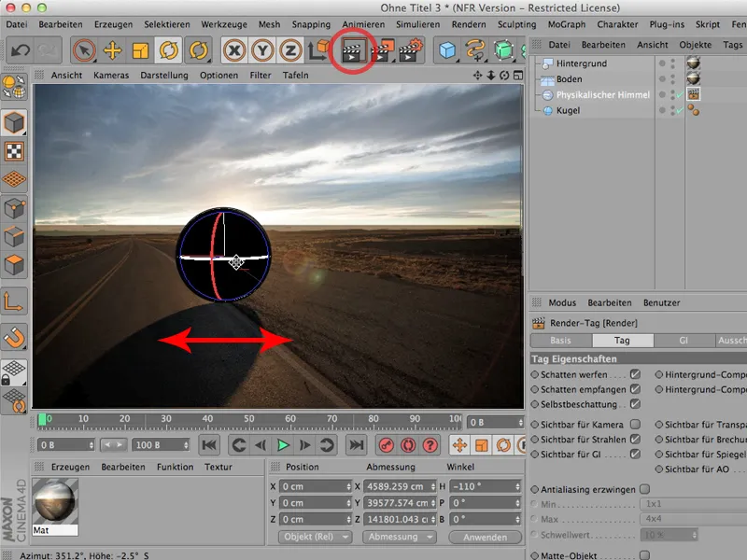The width and height of the screenshot is (747, 560).
Task: Select the Live Selection tool
Action: 84,50
